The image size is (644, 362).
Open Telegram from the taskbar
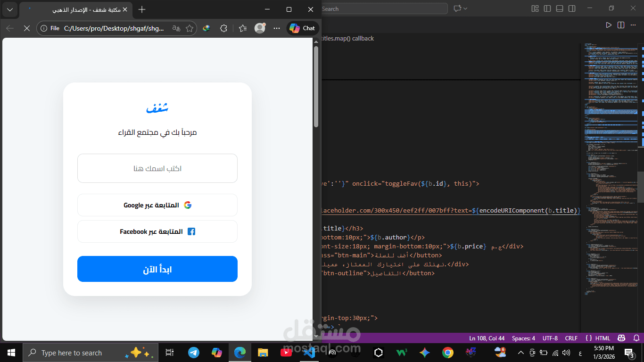[193, 352]
